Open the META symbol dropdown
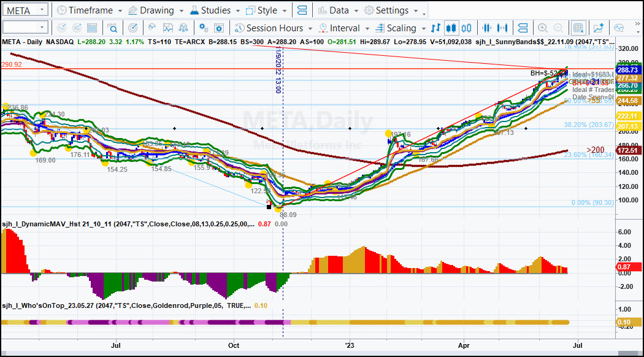644x357 pixels. click(x=42, y=10)
